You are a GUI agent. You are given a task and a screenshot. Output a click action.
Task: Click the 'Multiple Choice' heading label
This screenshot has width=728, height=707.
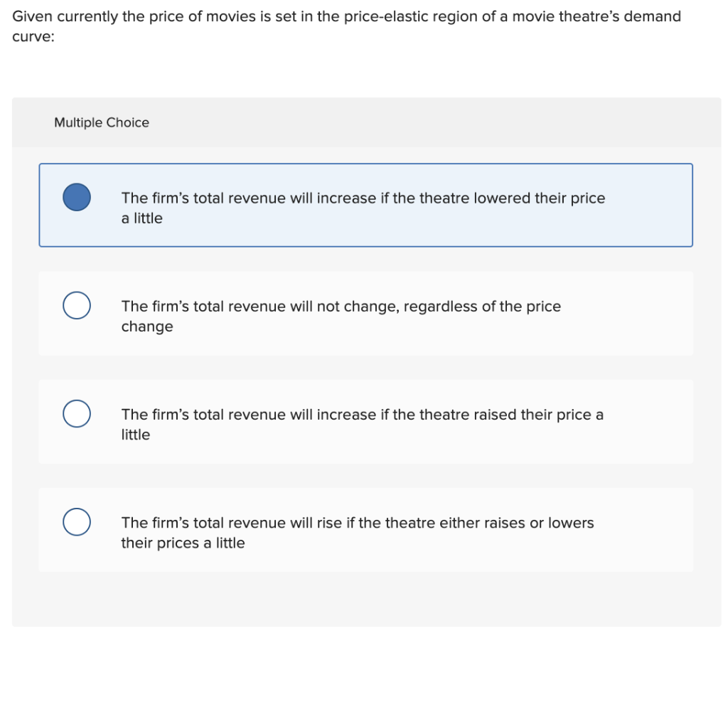click(102, 122)
